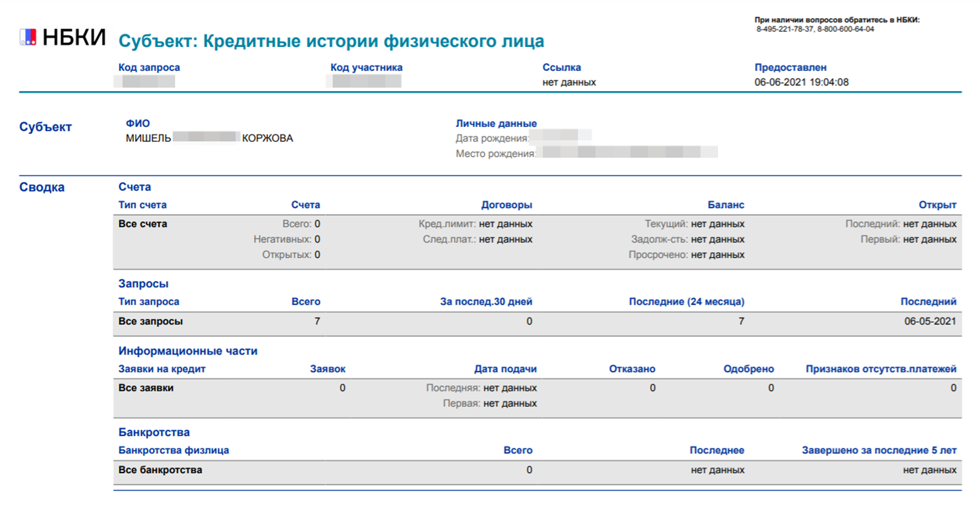Click the 'Заявок' column header
Viewport: 980px width, 516px height.
[328, 369]
